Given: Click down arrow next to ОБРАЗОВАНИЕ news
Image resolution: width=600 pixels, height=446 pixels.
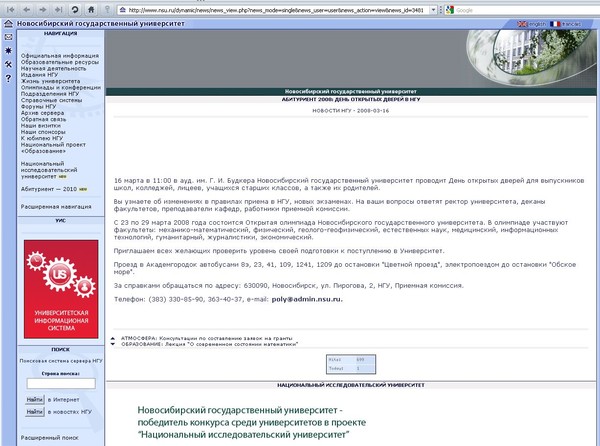Looking at the screenshot, I should pyautogui.click(x=113, y=344).
